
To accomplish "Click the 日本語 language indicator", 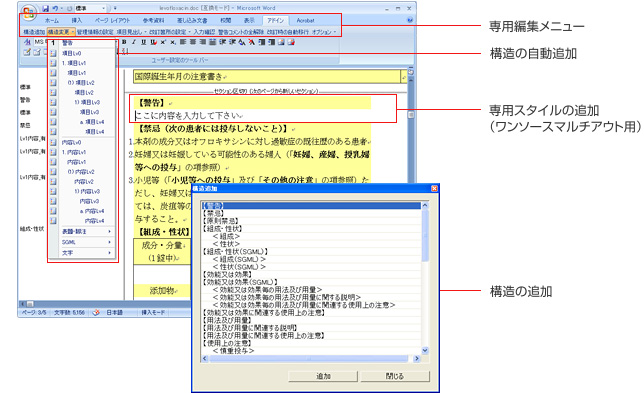I will click(x=115, y=313).
